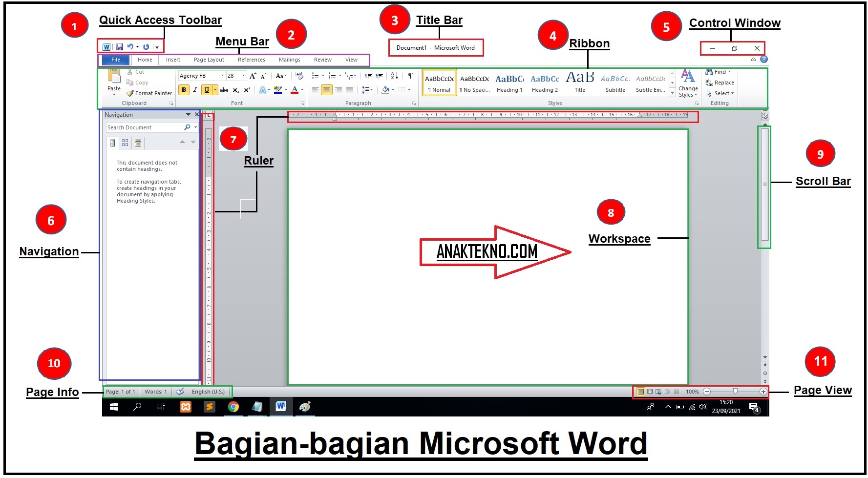Apply the Heading 1 style
868x478 pixels.
(509, 83)
